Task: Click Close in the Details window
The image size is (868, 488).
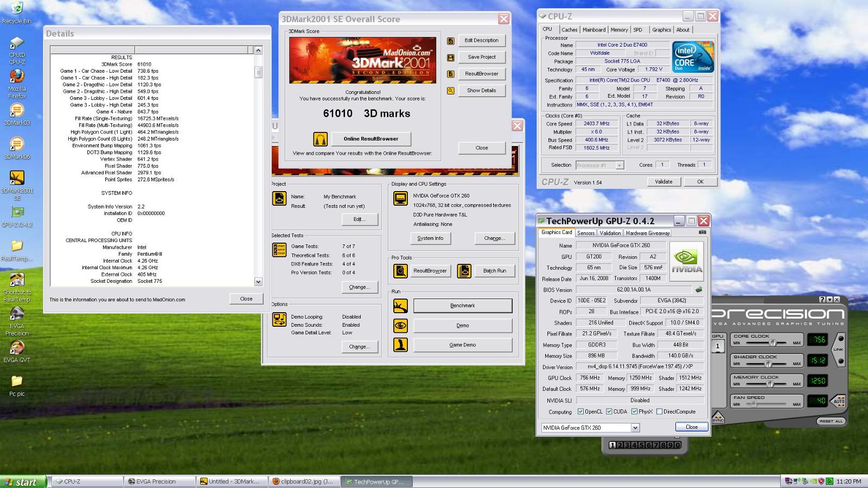Action: tap(246, 299)
